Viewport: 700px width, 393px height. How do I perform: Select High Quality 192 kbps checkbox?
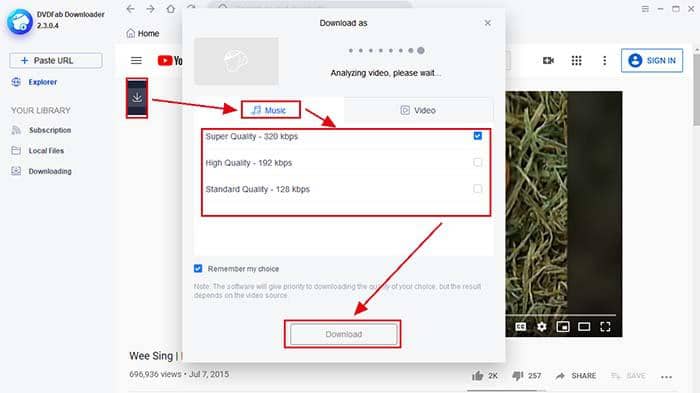pyautogui.click(x=478, y=163)
